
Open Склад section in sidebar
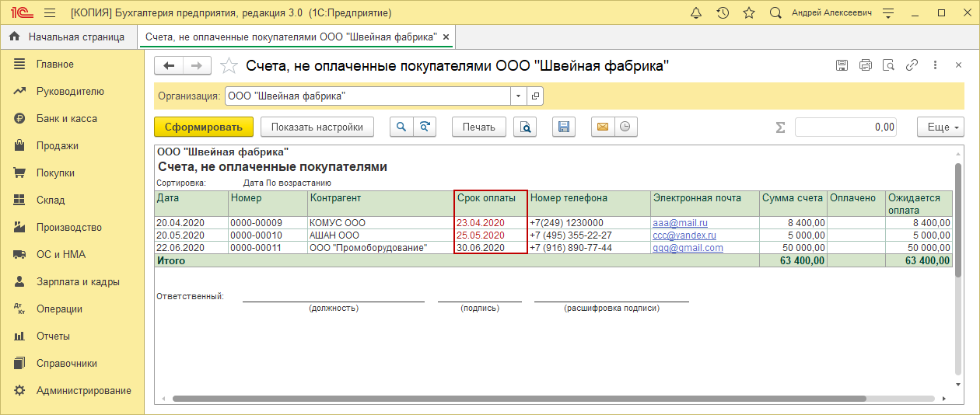[51, 200]
